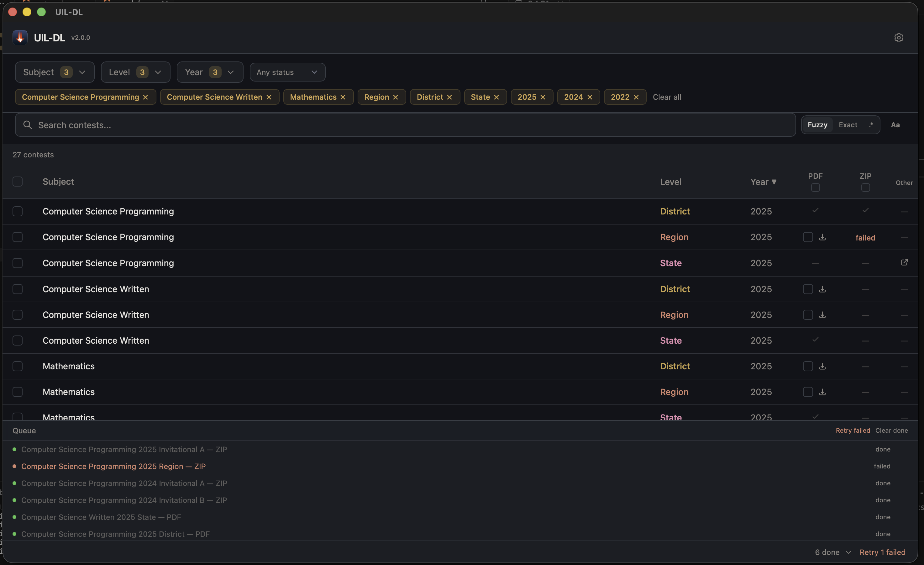This screenshot has width=924, height=565.
Task: Tick the PDF column header checkbox
Action: (x=815, y=187)
